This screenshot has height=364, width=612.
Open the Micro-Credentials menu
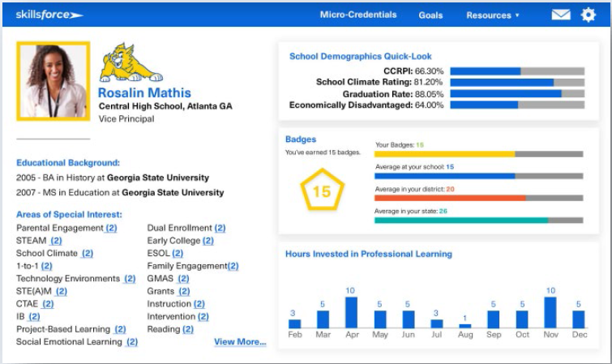(x=358, y=15)
